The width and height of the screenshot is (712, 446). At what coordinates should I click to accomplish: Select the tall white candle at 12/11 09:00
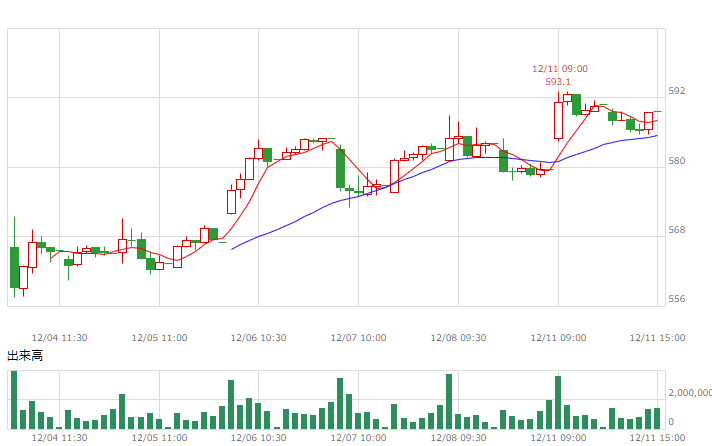click(558, 120)
